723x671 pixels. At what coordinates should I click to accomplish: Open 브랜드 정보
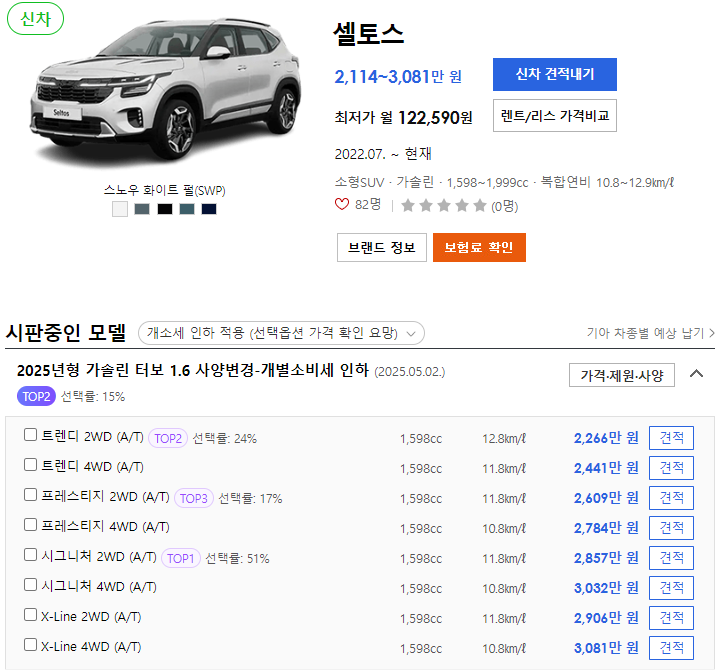[x=382, y=248]
